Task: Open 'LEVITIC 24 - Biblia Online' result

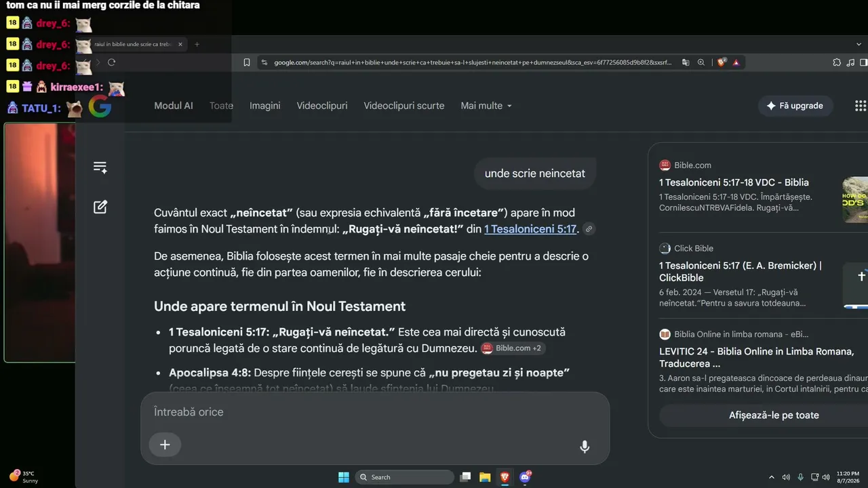Action: pos(756,357)
